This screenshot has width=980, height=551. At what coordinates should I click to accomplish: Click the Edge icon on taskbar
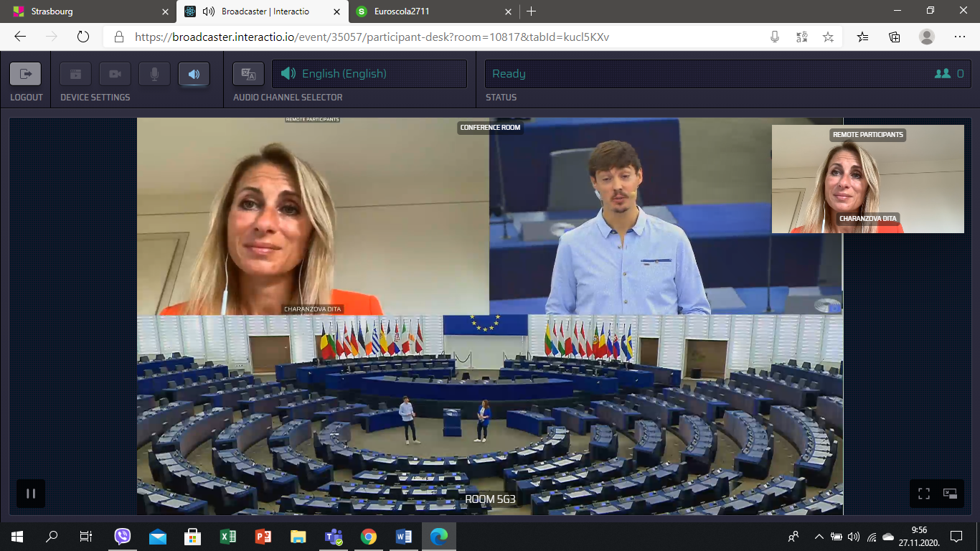439,537
